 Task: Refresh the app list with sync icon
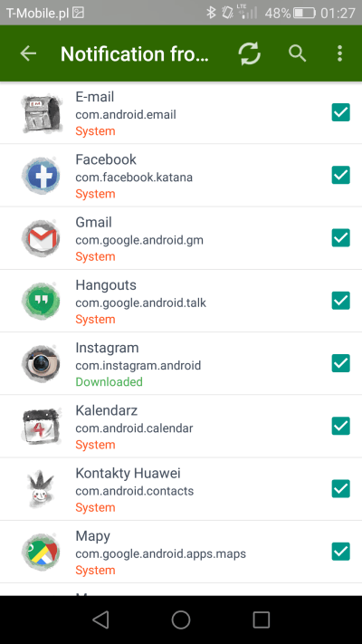pyautogui.click(x=250, y=53)
